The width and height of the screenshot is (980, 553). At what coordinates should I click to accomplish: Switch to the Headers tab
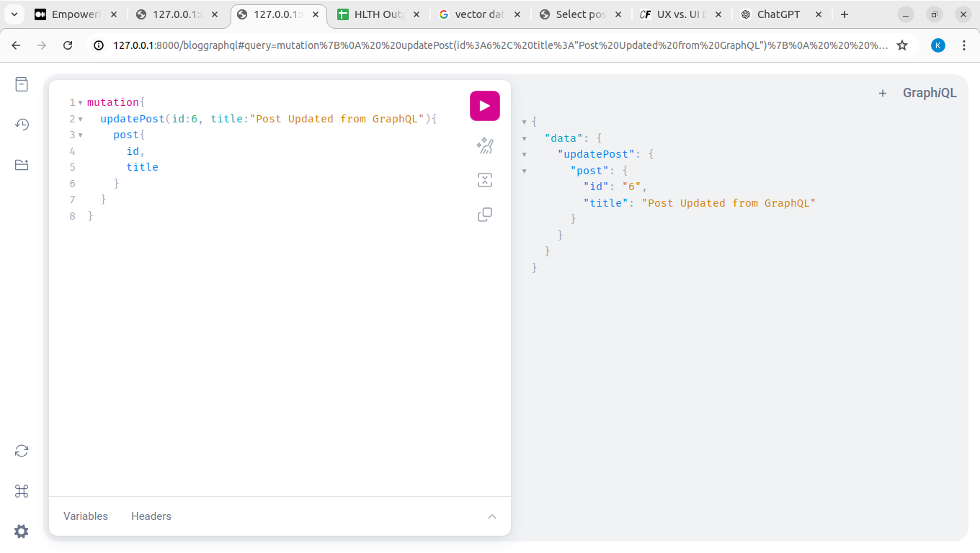point(151,516)
